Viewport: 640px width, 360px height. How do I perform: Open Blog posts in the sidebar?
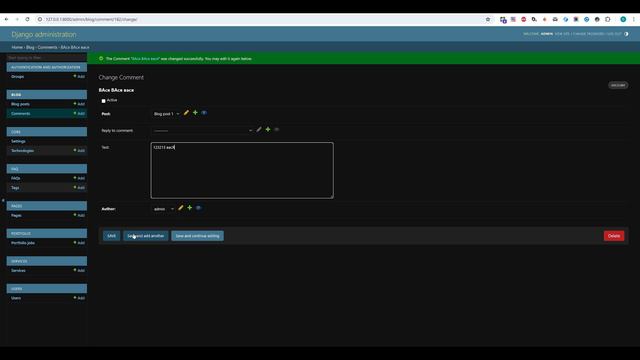point(20,104)
